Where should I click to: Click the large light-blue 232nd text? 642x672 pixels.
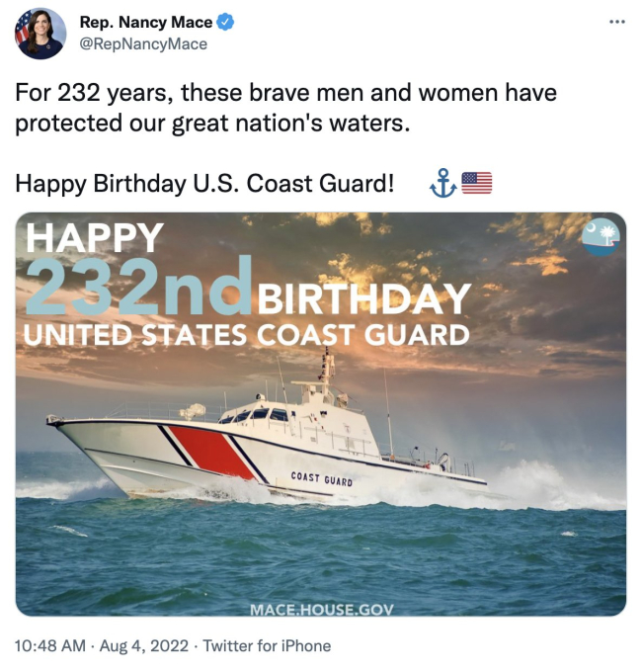(x=136, y=287)
